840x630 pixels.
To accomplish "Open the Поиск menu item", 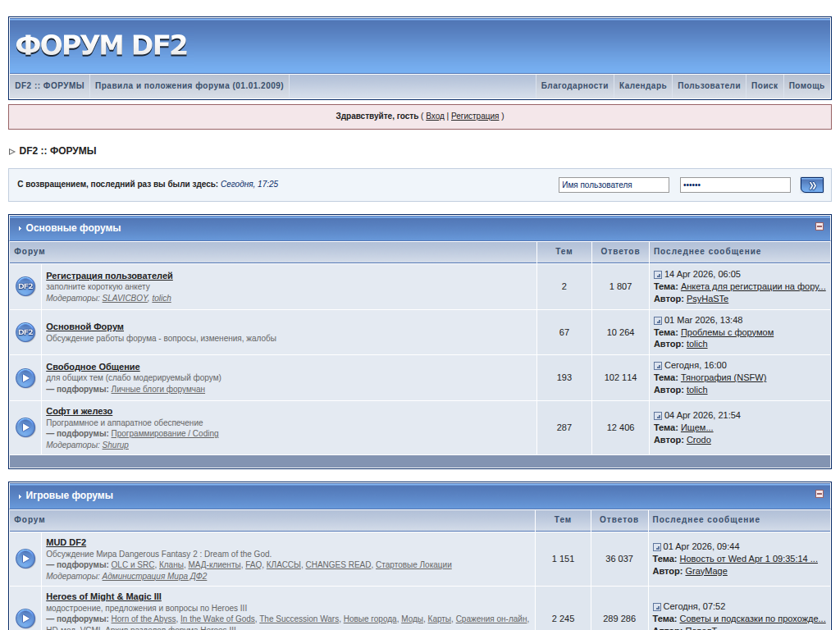I will pyautogui.click(x=764, y=85).
